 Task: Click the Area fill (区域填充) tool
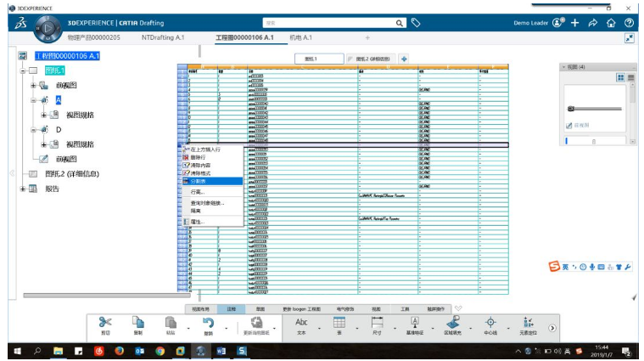452,325
